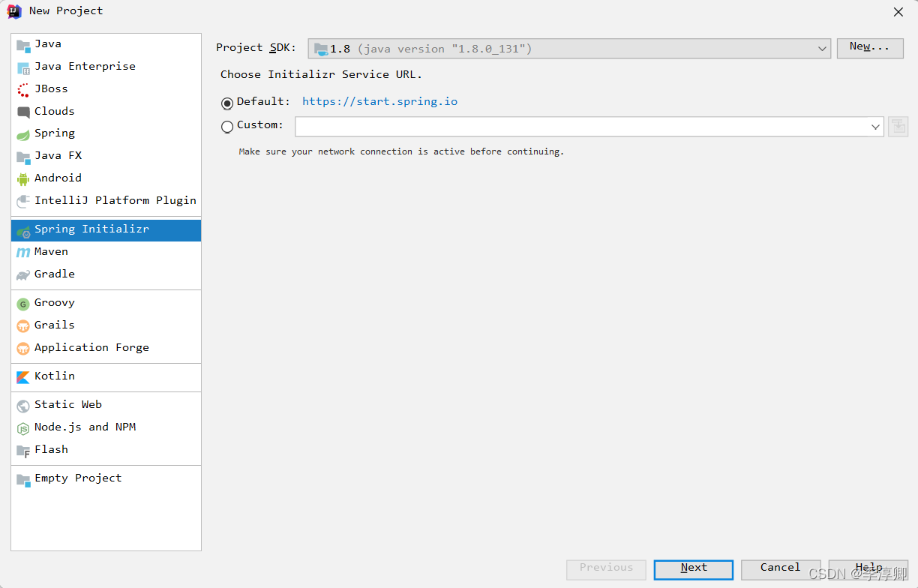Click the Gradle elephant icon
Image resolution: width=918 pixels, height=588 pixels.
[23, 275]
